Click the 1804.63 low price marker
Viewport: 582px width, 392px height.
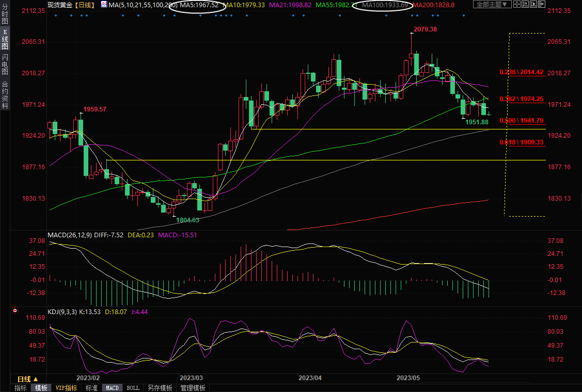(x=187, y=220)
